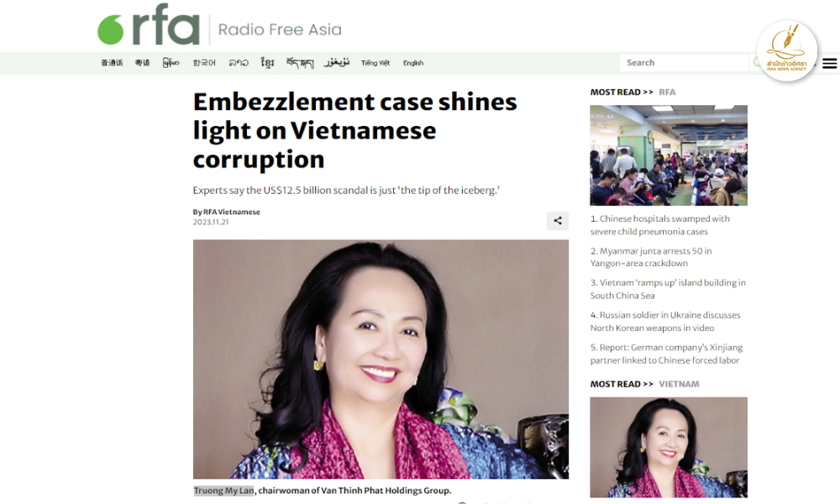Open the Tibetan language edition
This screenshot has height=504, width=840.
pos(300,63)
